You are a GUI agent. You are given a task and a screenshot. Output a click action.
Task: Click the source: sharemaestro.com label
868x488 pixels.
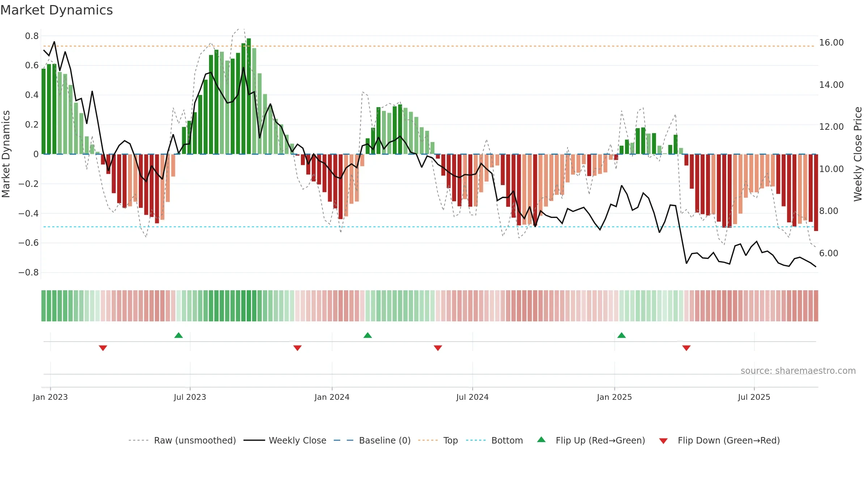[798, 371]
